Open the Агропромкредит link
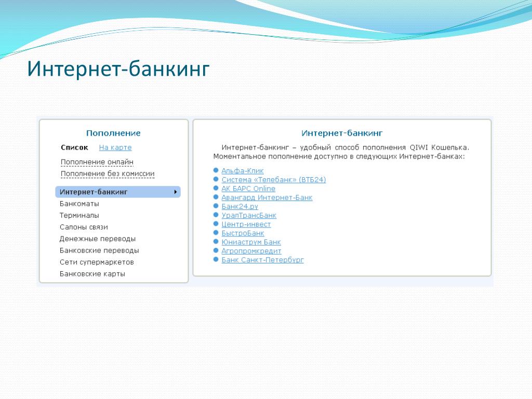Viewport: 532px width, 399px height. (251, 251)
